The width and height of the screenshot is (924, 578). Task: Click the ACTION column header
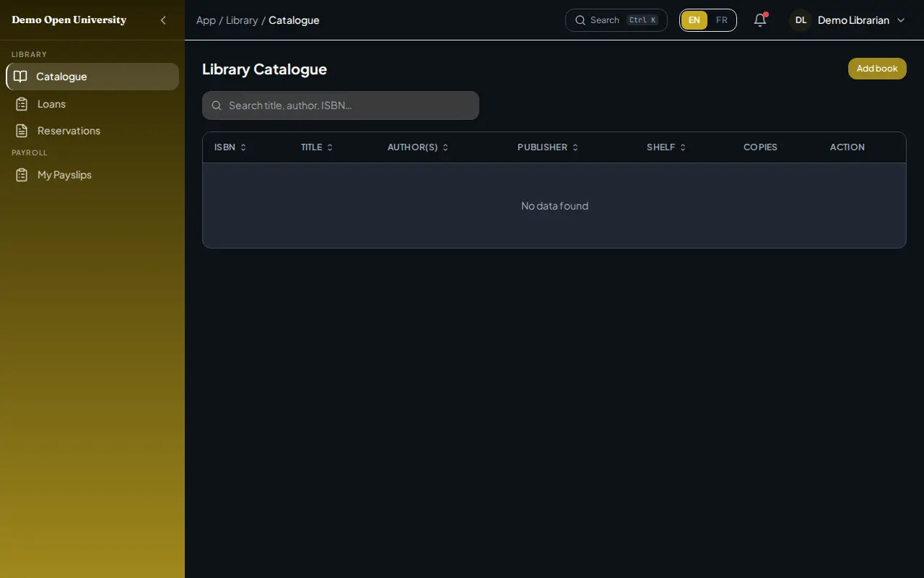[847, 147]
